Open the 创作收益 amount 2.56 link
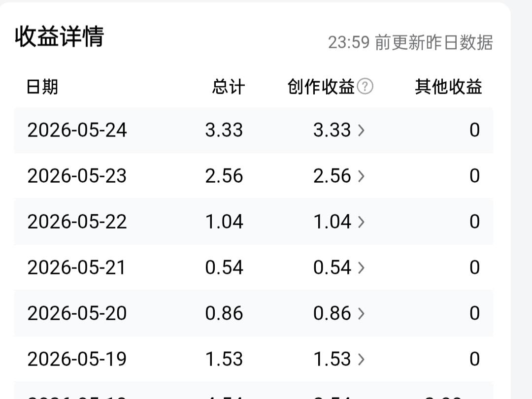 [332, 176]
